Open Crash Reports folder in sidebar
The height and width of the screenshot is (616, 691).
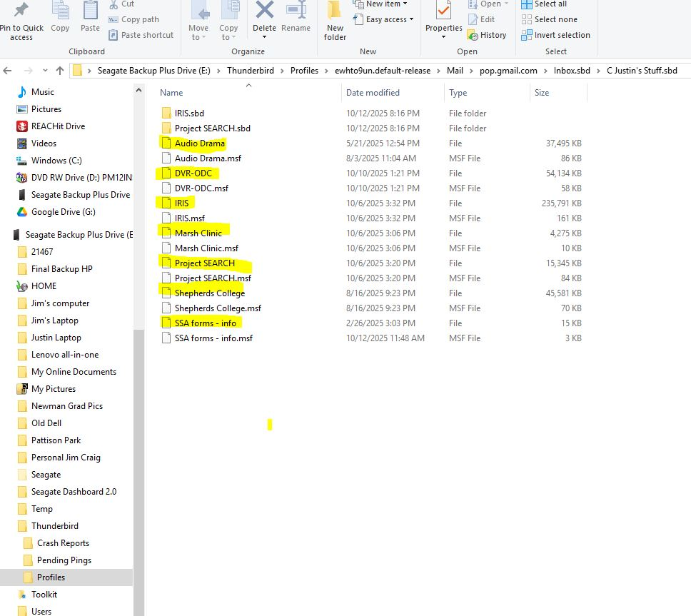pyautogui.click(x=63, y=543)
